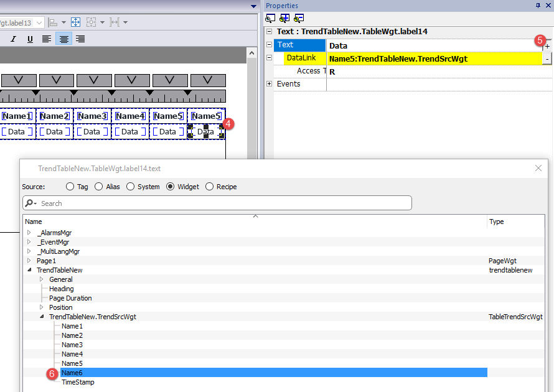
Task: Click the first Properties view icon
Action: pyautogui.click(x=270, y=18)
